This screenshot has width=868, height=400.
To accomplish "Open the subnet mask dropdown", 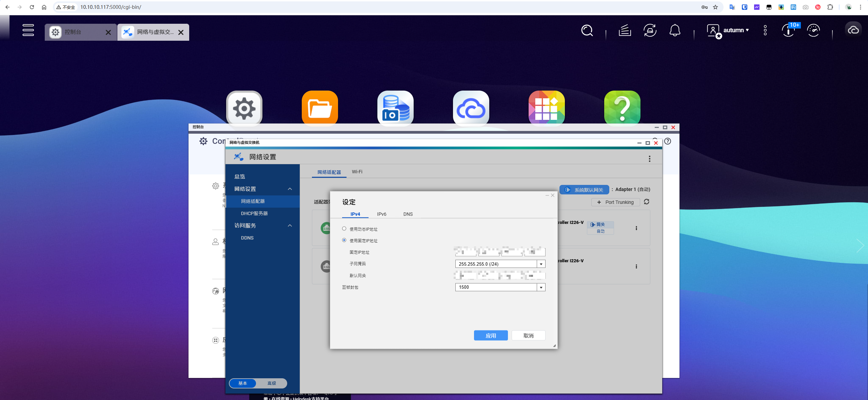I will [541, 264].
